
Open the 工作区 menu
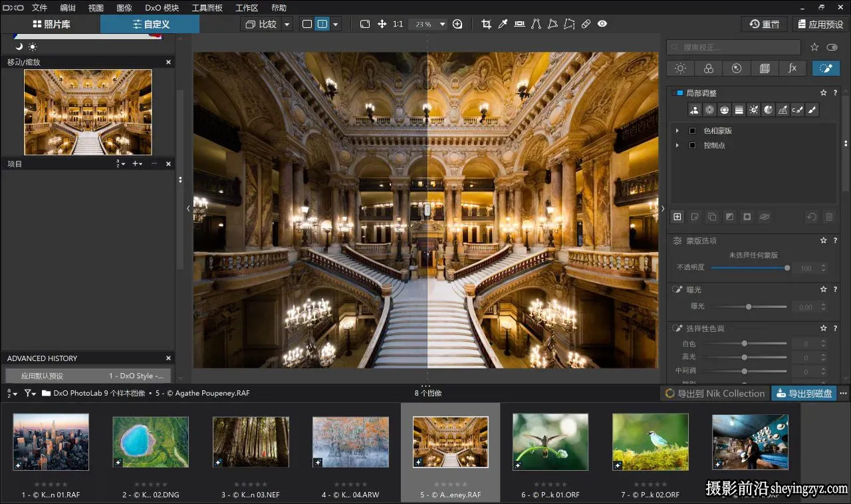click(x=247, y=8)
